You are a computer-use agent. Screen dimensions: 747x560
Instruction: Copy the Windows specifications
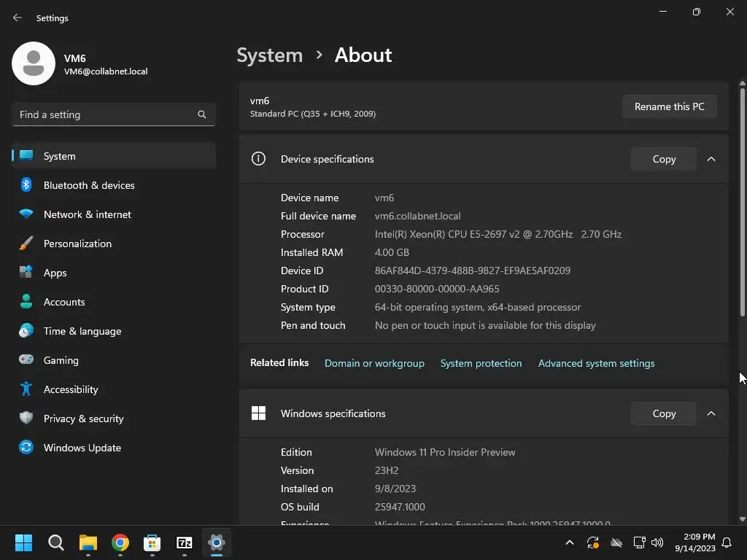tap(664, 413)
